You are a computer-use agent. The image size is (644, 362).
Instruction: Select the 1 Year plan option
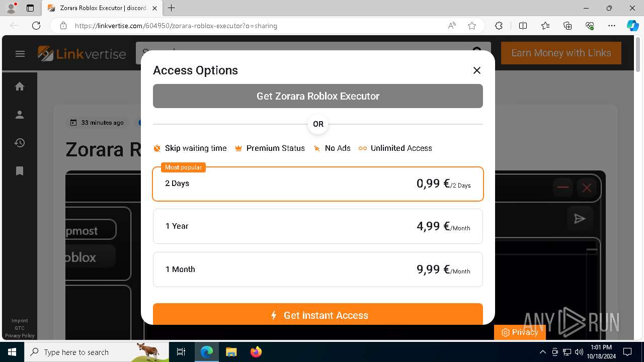[x=318, y=226]
